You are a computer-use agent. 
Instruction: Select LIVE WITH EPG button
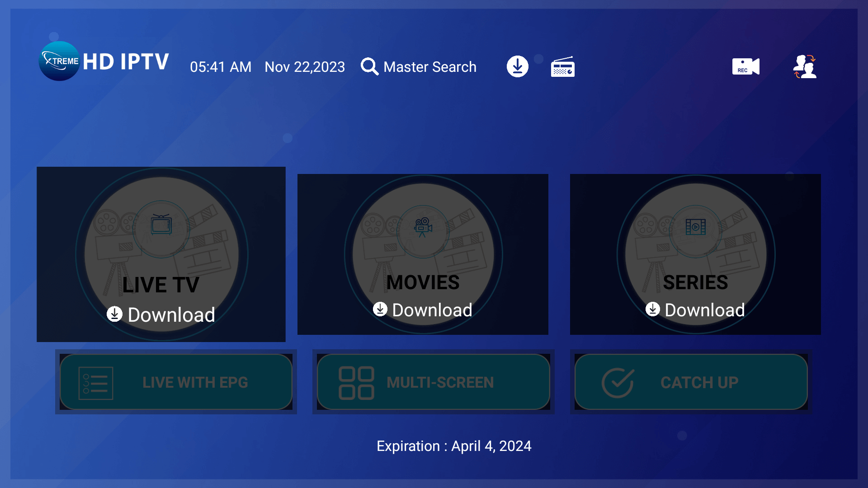(x=195, y=383)
